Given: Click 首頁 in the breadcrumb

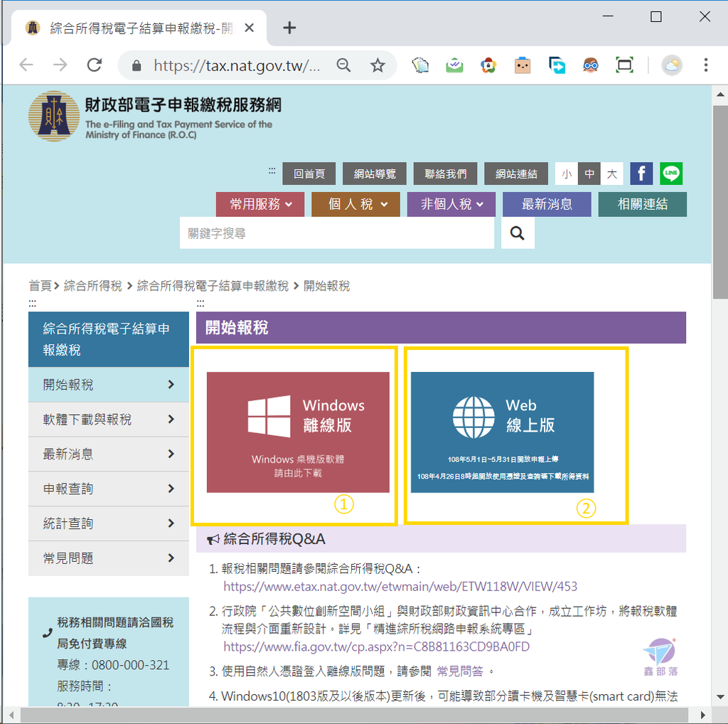Looking at the screenshot, I should click(x=41, y=286).
